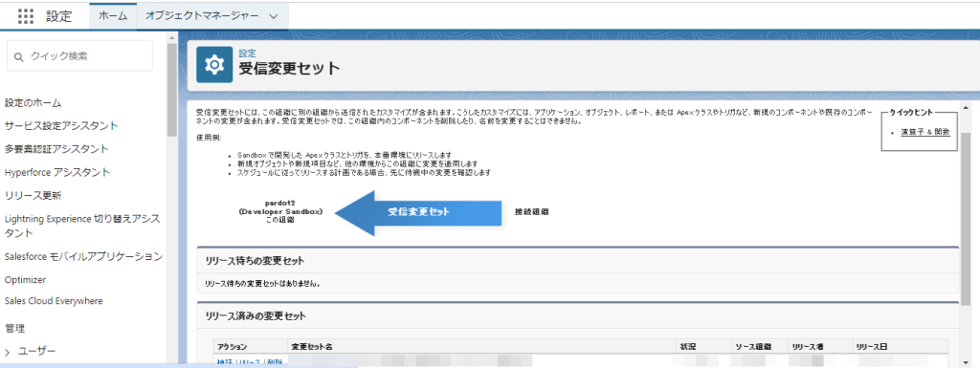Open the App Launcher dots icon

point(26,16)
